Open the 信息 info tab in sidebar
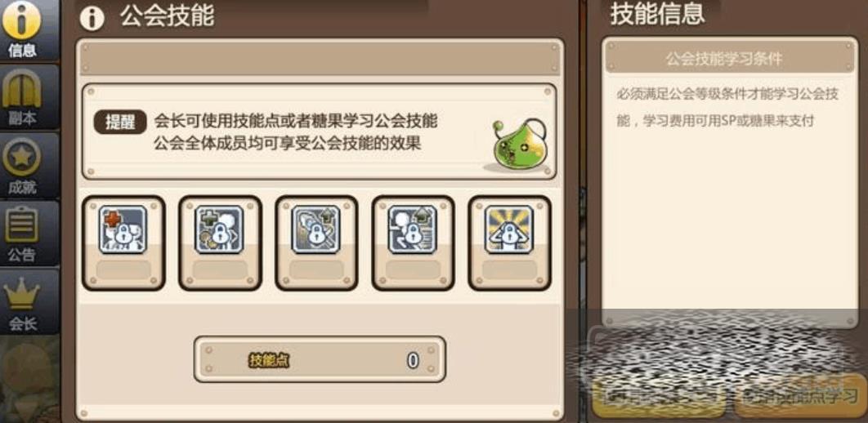 23,29
